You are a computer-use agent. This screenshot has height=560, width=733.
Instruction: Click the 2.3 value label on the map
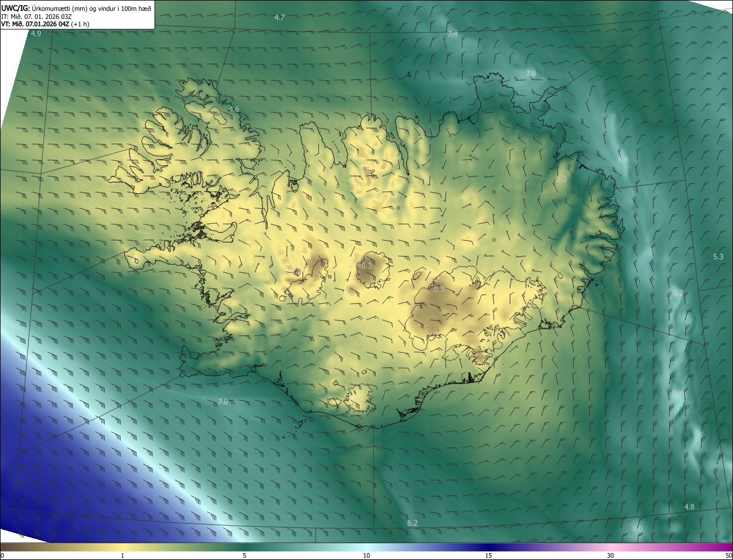click(x=561, y=180)
